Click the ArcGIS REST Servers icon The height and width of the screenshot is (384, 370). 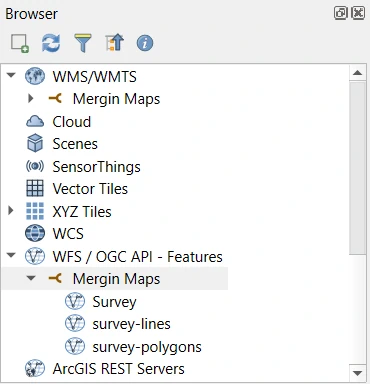click(x=35, y=369)
